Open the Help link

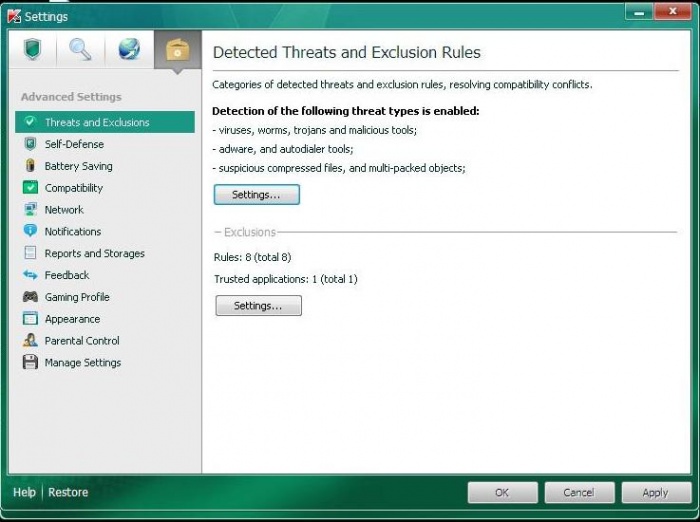click(24, 492)
